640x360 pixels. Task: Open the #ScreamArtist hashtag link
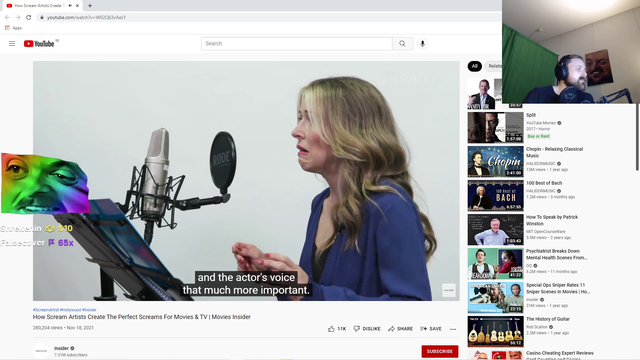click(x=46, y=310)
